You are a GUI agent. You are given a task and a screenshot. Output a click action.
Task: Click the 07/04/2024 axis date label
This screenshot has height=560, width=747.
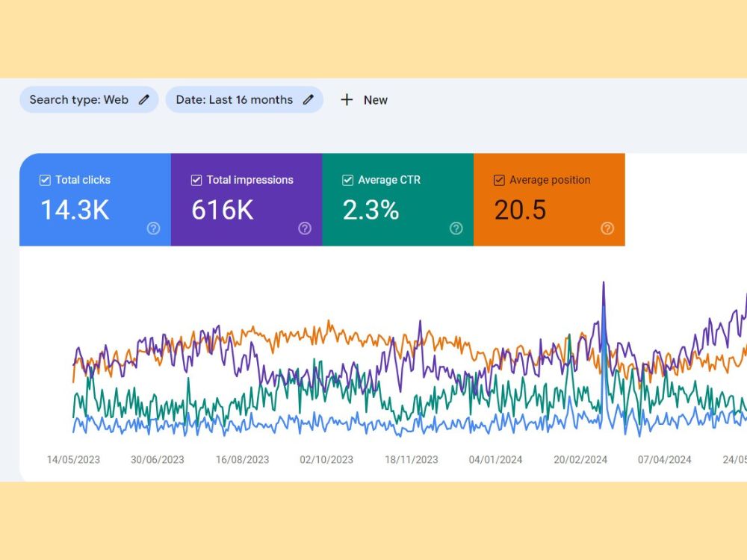coord(665,459)
